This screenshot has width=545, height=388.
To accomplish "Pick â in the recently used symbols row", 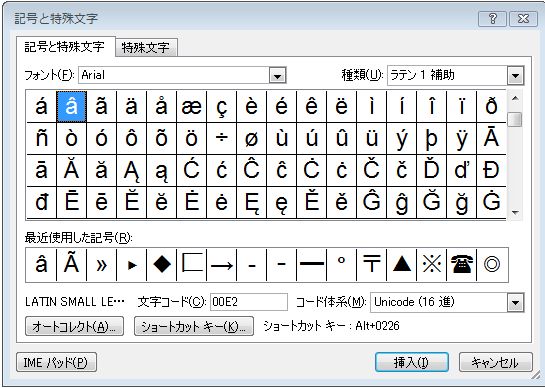I will (41, 265).
